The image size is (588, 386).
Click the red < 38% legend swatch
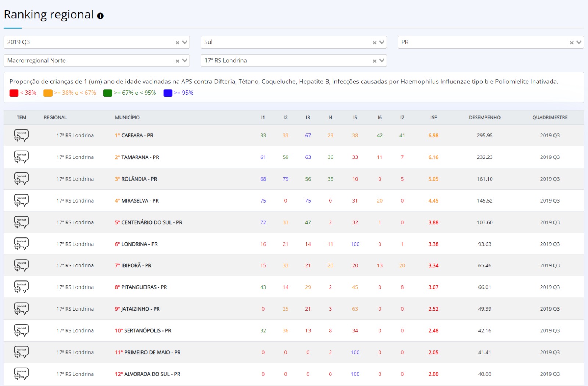pos(14,93)
